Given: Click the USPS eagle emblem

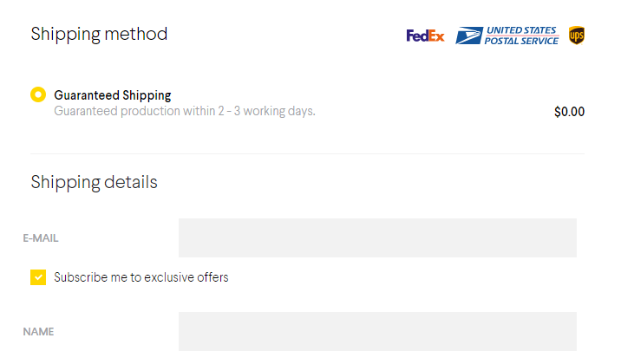Looking at the screenshot, I should pyautogui.click(x=469, y=36).
